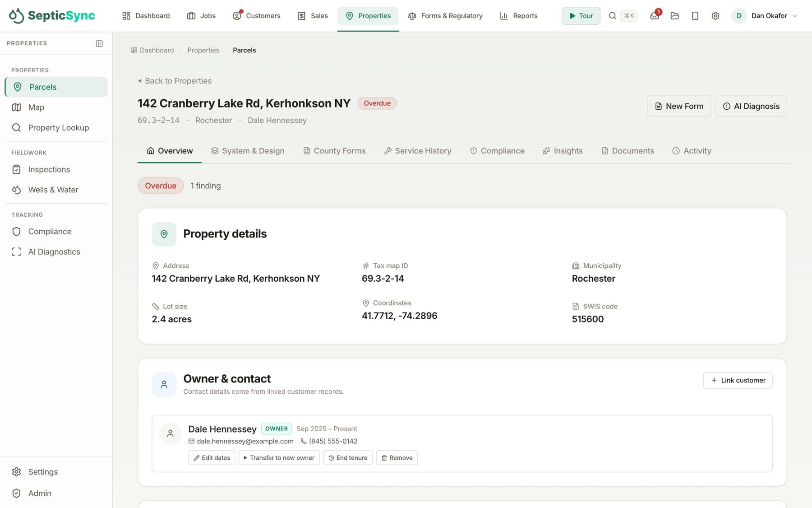Start the Tour
Screen dimensions: 812x508
pyautogui.click(x=581, y=16)
